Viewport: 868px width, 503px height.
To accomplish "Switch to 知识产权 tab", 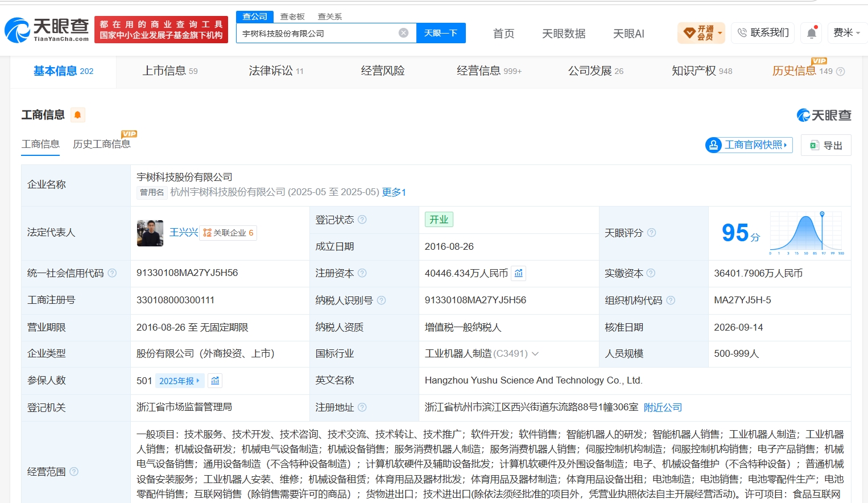I will (702, 71).
